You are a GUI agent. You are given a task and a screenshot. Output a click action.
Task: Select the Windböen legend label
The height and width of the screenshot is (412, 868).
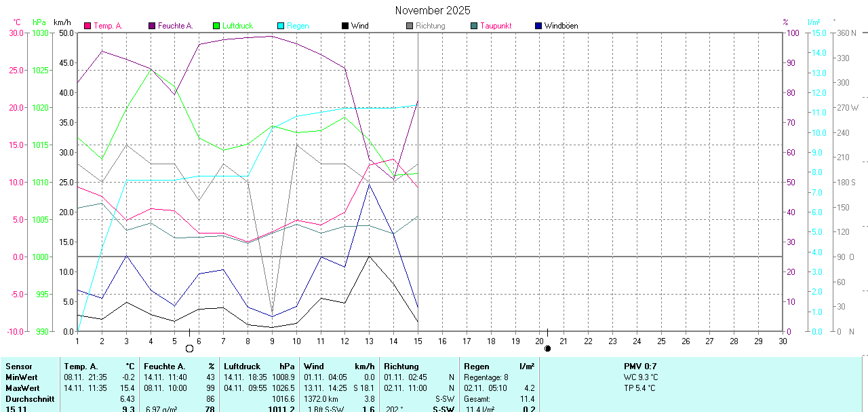(x=561, y=26)
